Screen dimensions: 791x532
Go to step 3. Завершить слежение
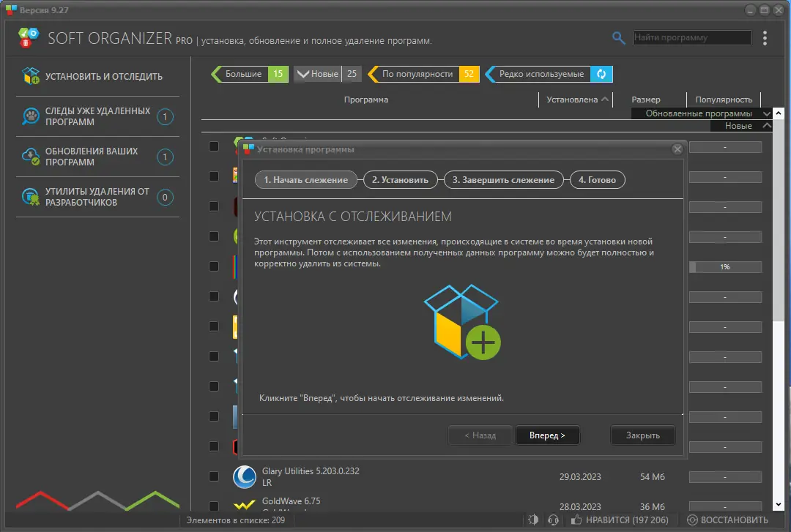(503, 180)
